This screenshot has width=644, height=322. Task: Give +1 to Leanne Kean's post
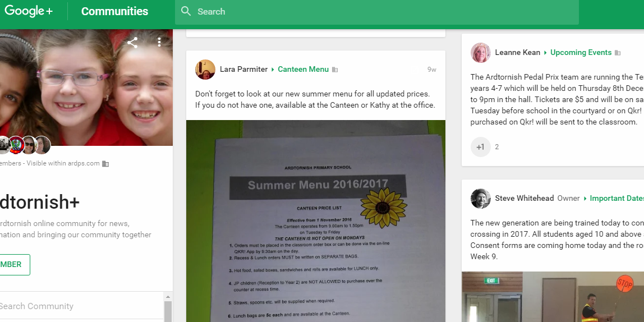click(481, 147)
